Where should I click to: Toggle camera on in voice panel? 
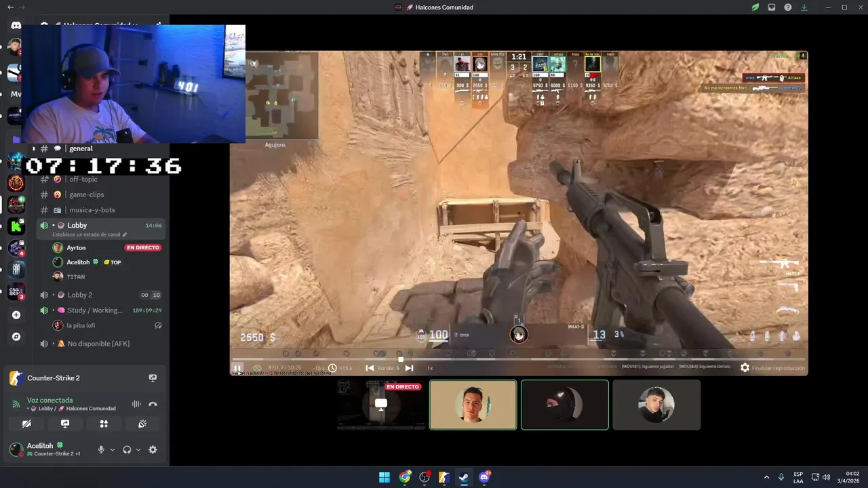tap(26, 424)
